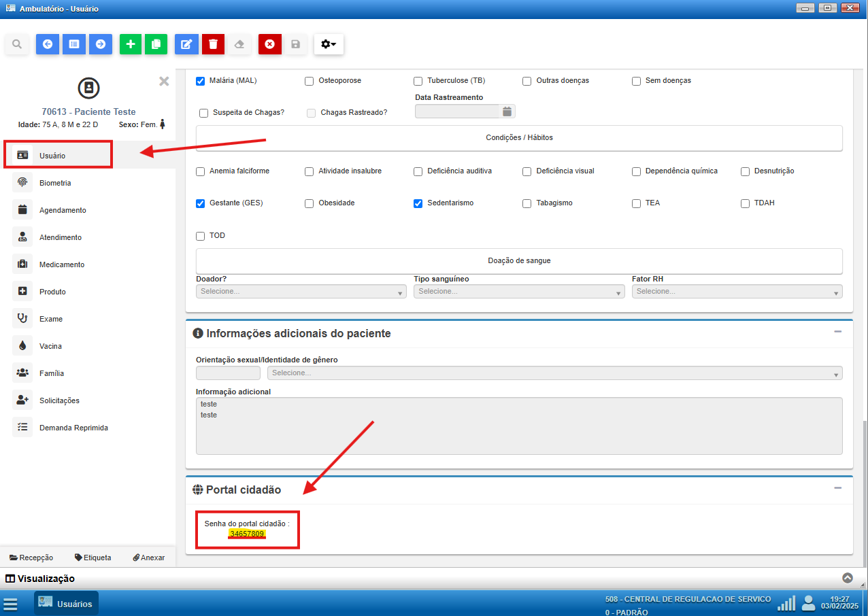Click the red trash delete icon
Image resolution: width=868 pixels, height=616 pixels.
[213, 44]
